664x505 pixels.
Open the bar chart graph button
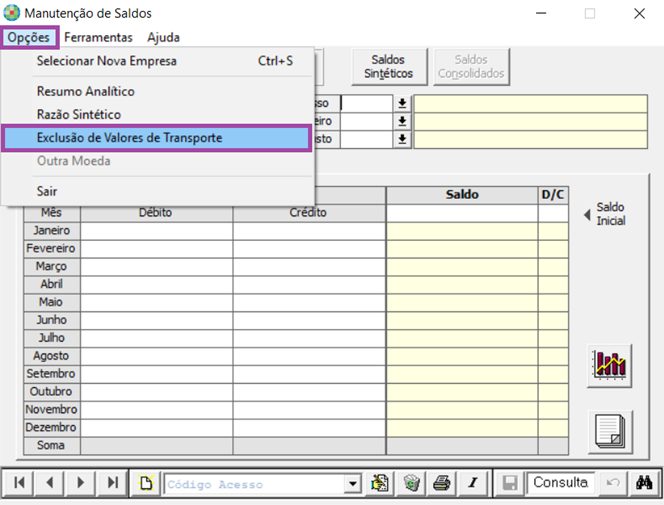609,363
